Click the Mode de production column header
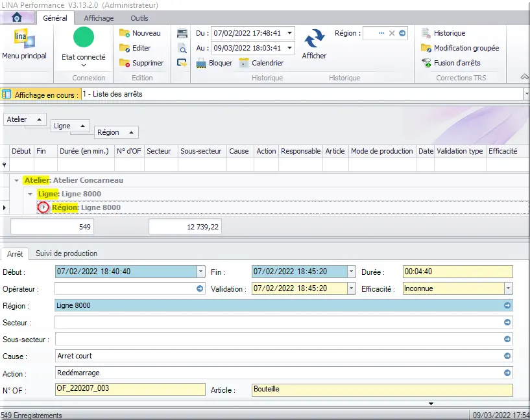530x420 pixels. (x=382, y=151)
